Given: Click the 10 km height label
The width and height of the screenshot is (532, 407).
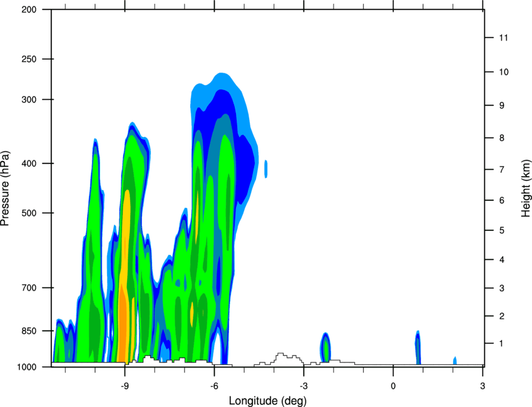Looking at the screenshot, I should [503, 72].
